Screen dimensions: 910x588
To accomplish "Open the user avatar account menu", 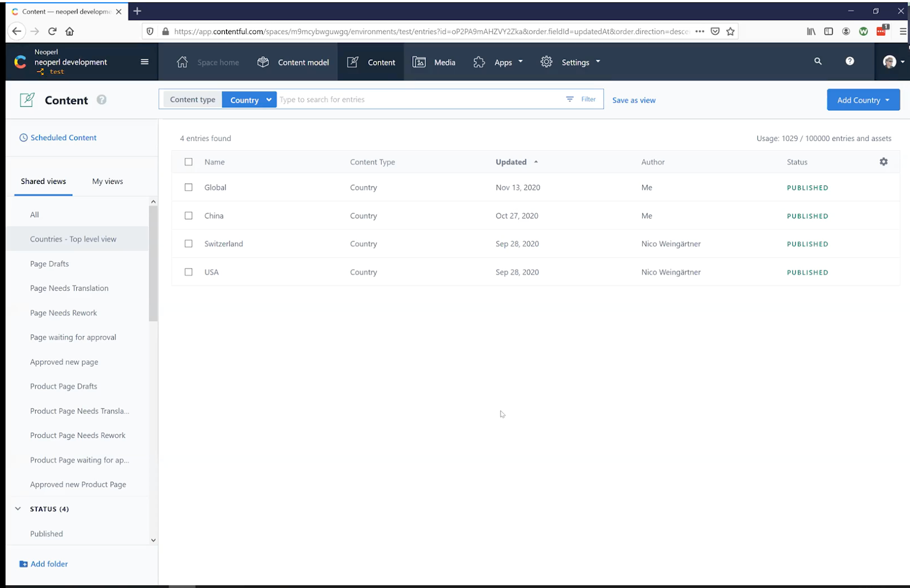I will tap(894, 62).
